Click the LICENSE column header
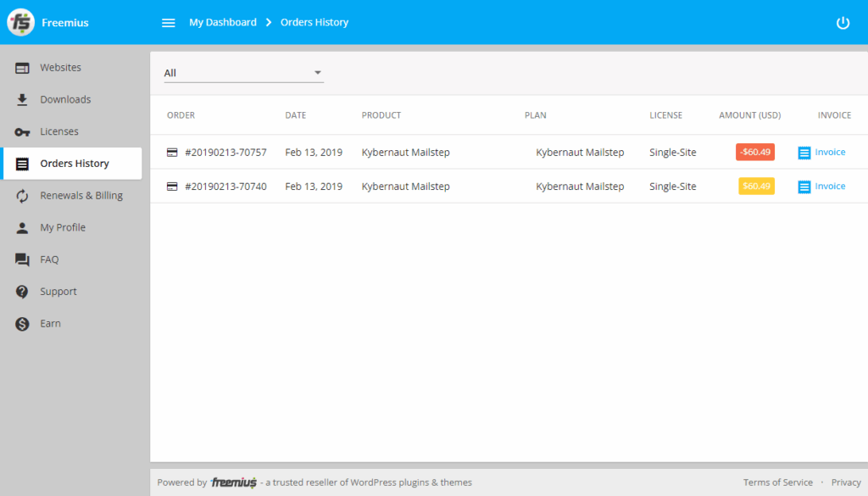This screenshot has width=868, height=496. 666,115
